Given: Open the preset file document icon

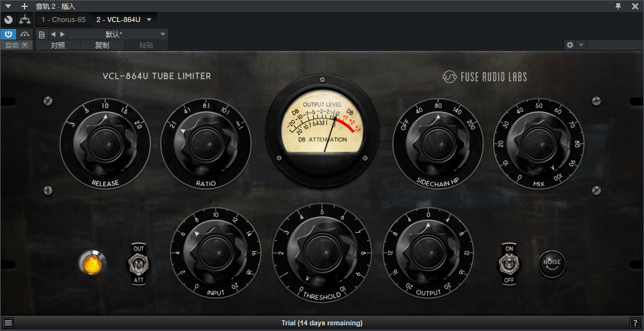Looking at the screenshot, I should point(42,35).
